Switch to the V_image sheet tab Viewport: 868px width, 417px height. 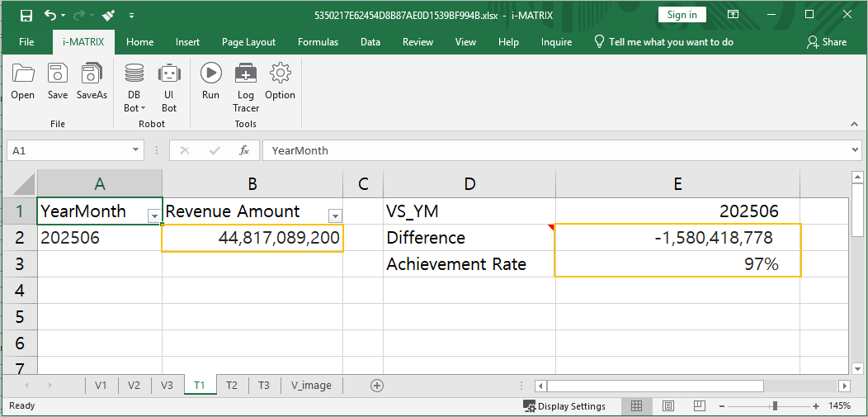311,386
